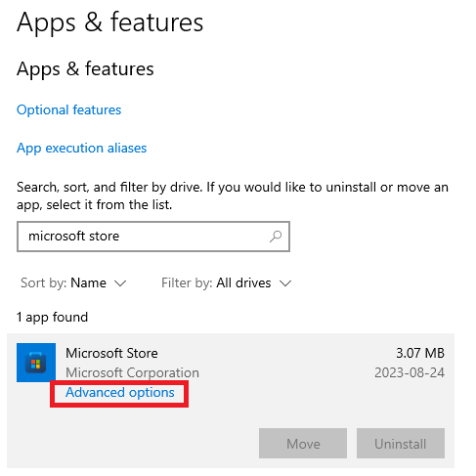The image size is (476, 476).
Task: Click the 1 app found label
Action: pos(52,318)
